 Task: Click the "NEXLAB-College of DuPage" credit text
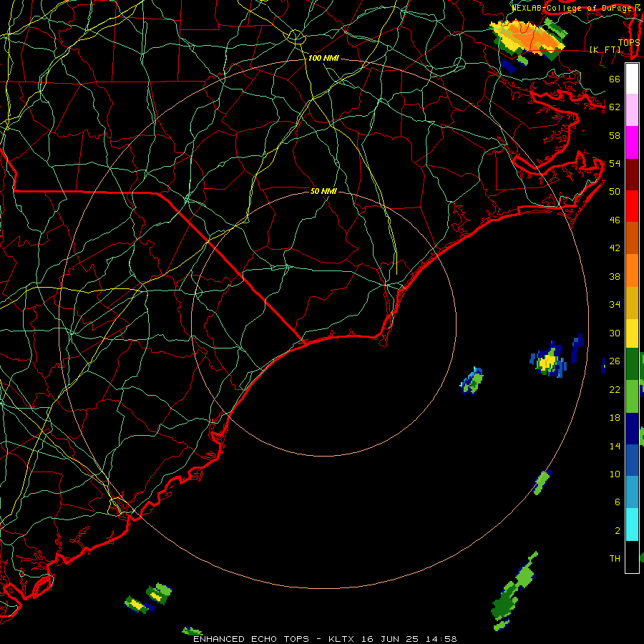(572, 8)
